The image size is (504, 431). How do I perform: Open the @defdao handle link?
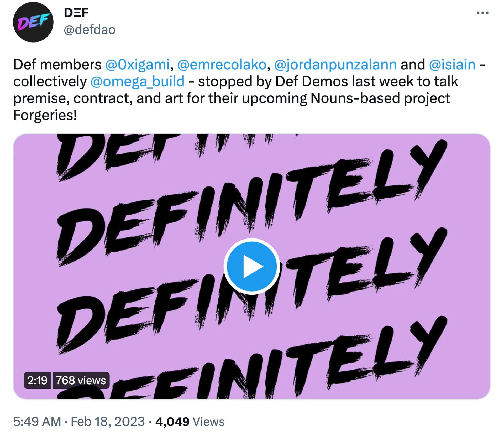(x=90, y=30)
